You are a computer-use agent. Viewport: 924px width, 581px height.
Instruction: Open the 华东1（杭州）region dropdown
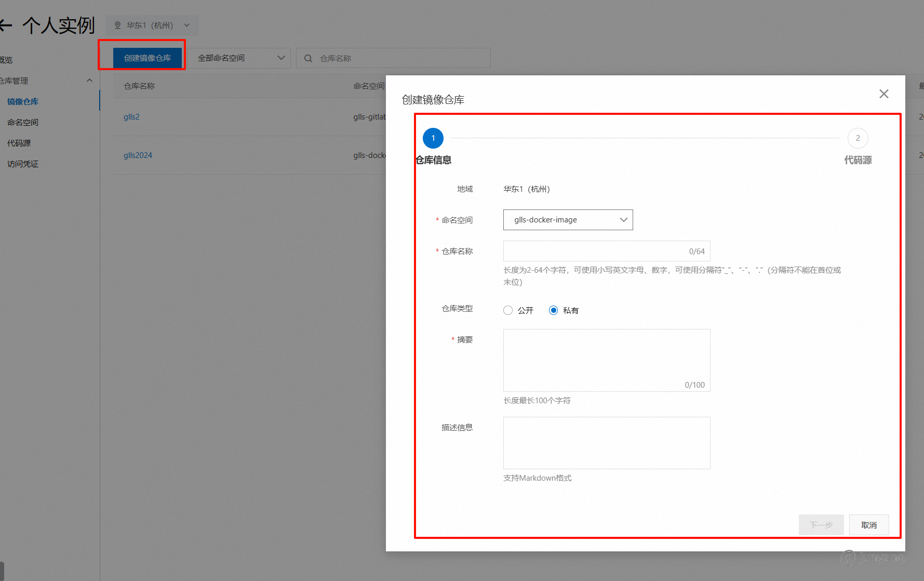pos(152,25)
